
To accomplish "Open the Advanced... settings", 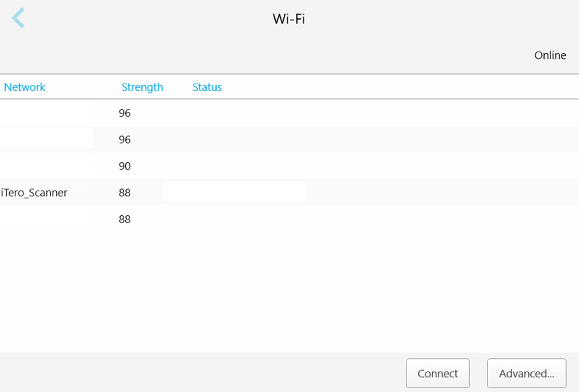I will point(527,373).
